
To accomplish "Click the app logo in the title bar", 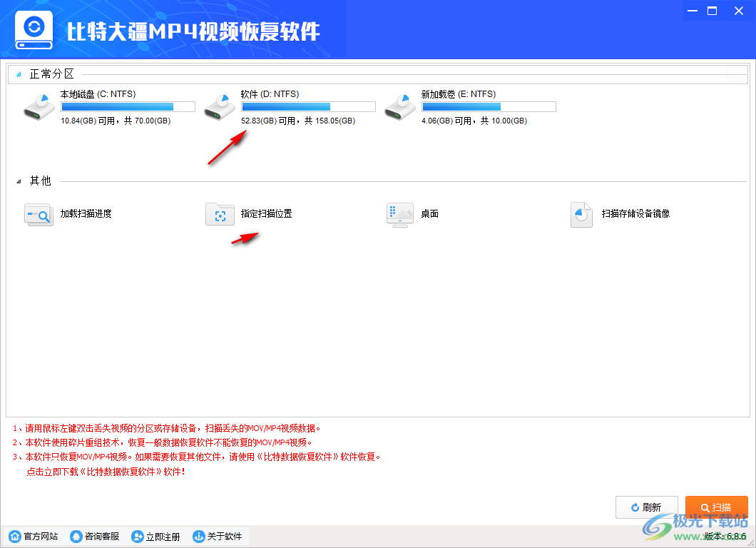I will tap(34, 30).
